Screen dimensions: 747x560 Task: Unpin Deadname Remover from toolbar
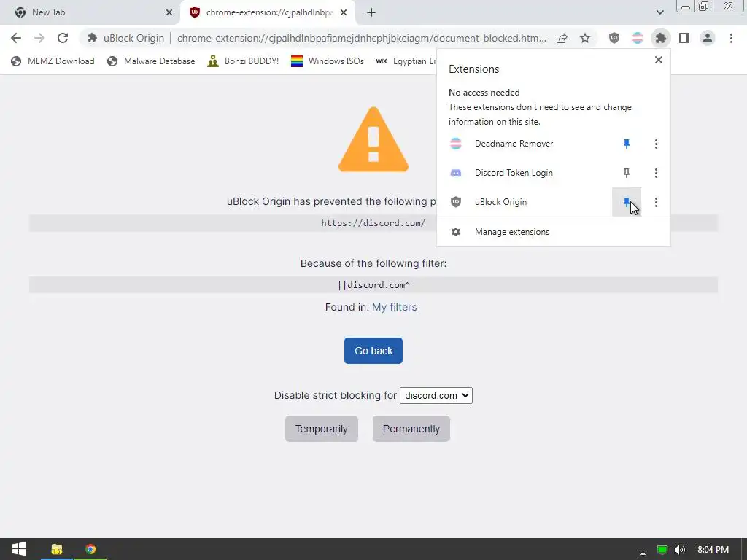(x=627, y=144)
